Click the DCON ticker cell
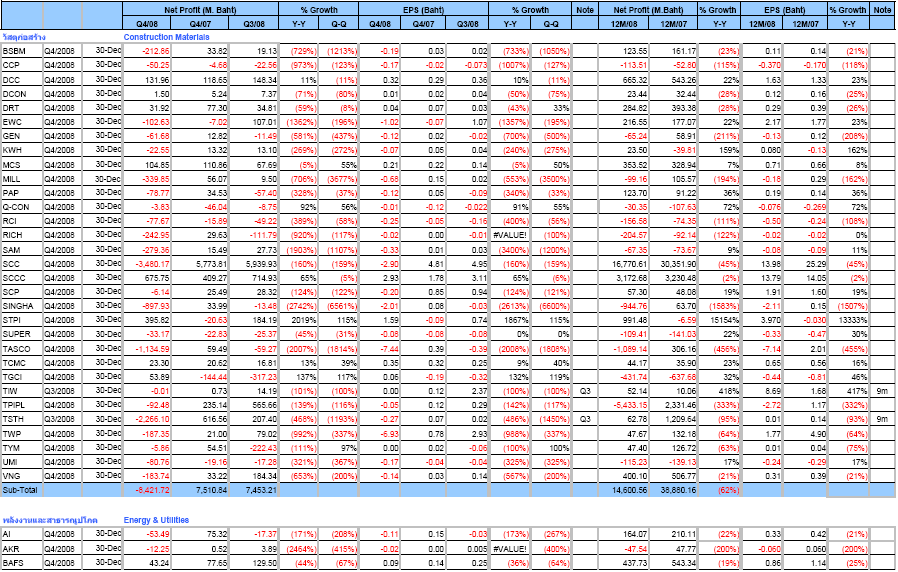Viewport: 898px width, 572px height. pos(22,94)
